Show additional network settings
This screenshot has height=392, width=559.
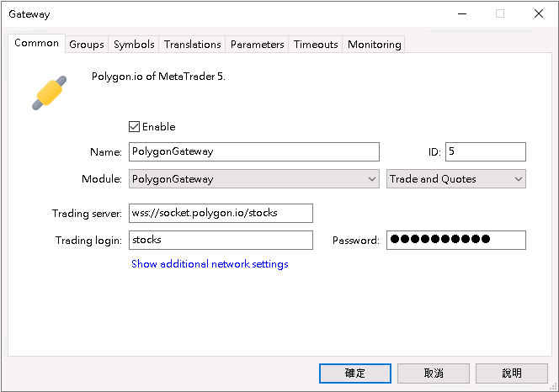(x=210, y=264)
